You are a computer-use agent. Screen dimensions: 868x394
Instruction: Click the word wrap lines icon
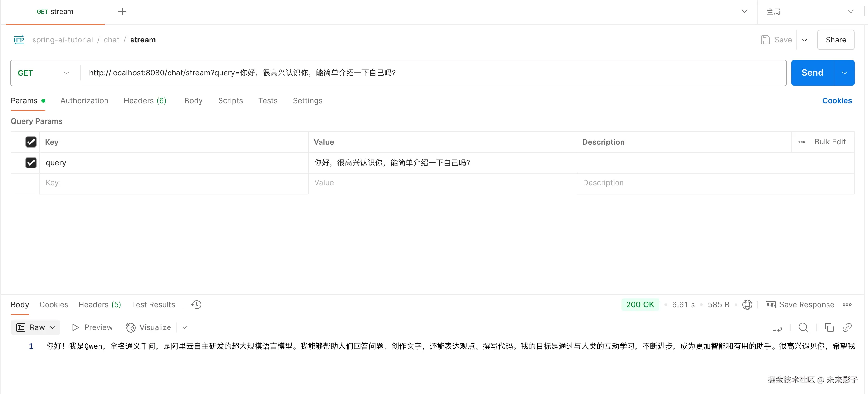click(777, 327)
